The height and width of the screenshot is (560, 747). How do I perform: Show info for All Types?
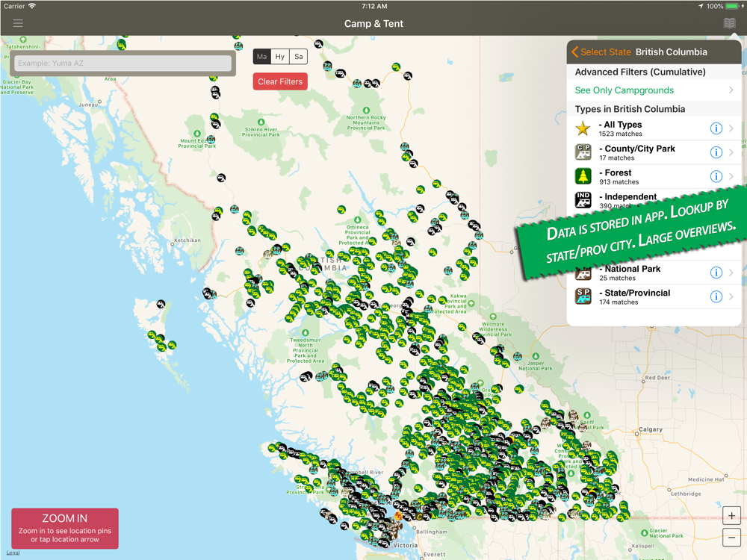tap(716, 128)
